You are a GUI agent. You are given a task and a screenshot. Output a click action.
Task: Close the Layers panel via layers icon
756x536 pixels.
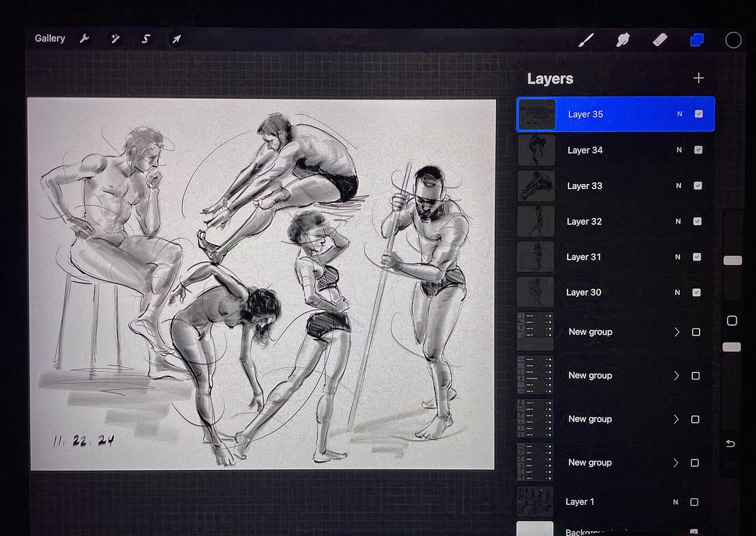pyautogui.click(x=697, y=40)
